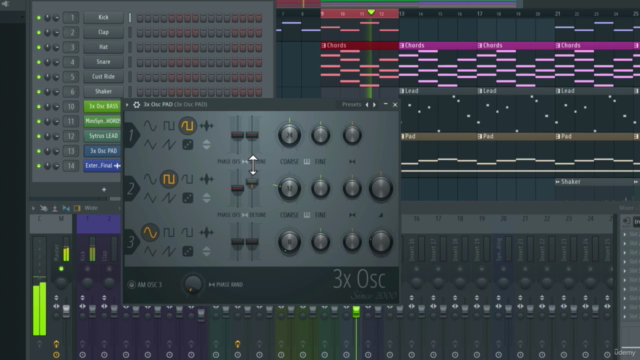Select noise dice shape for oscillator 1

coord(187,144)
